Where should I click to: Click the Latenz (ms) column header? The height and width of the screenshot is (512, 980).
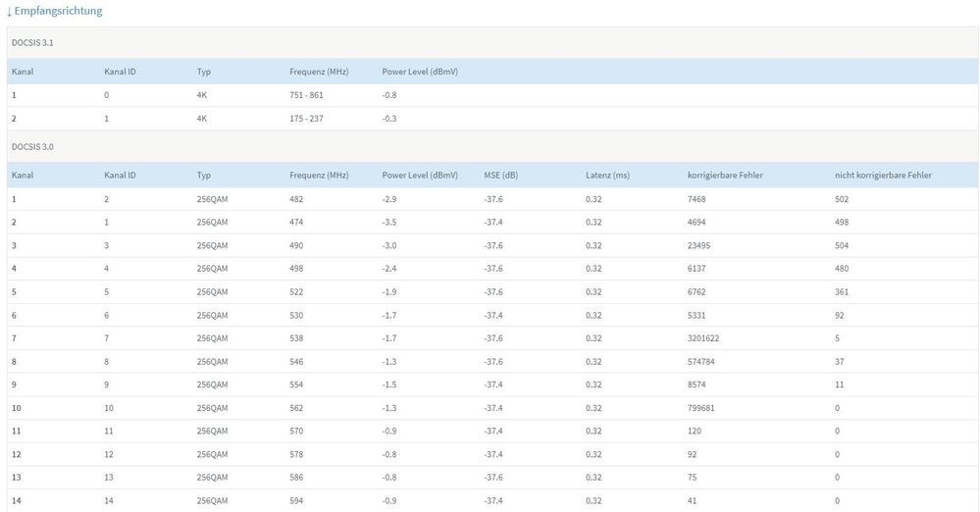click(x=605, y=176)
